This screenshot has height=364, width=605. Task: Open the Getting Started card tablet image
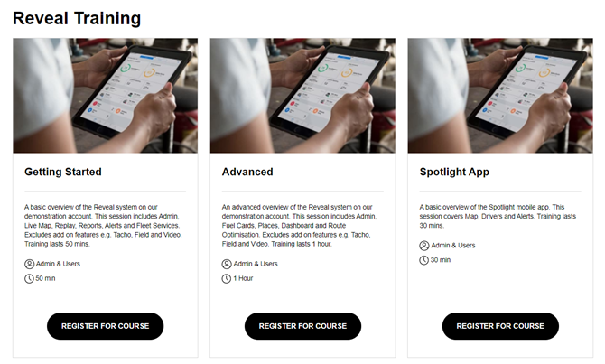tap(106, 96)
